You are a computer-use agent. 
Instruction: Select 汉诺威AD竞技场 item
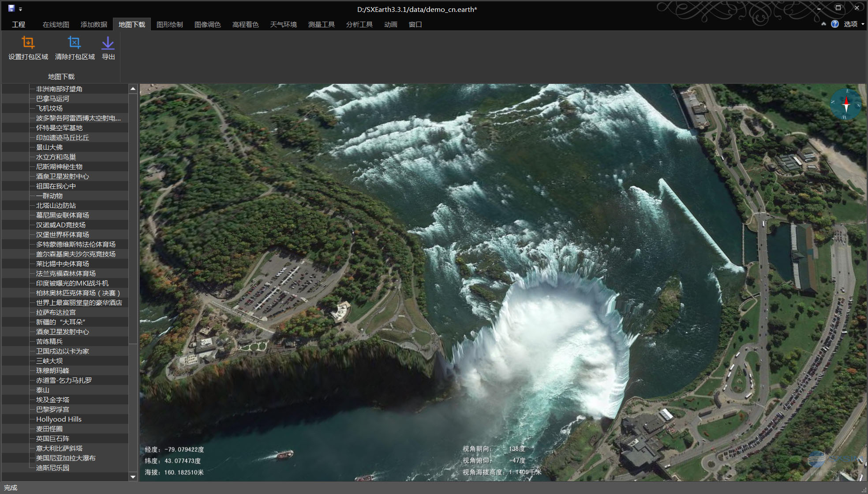[61, 225]
